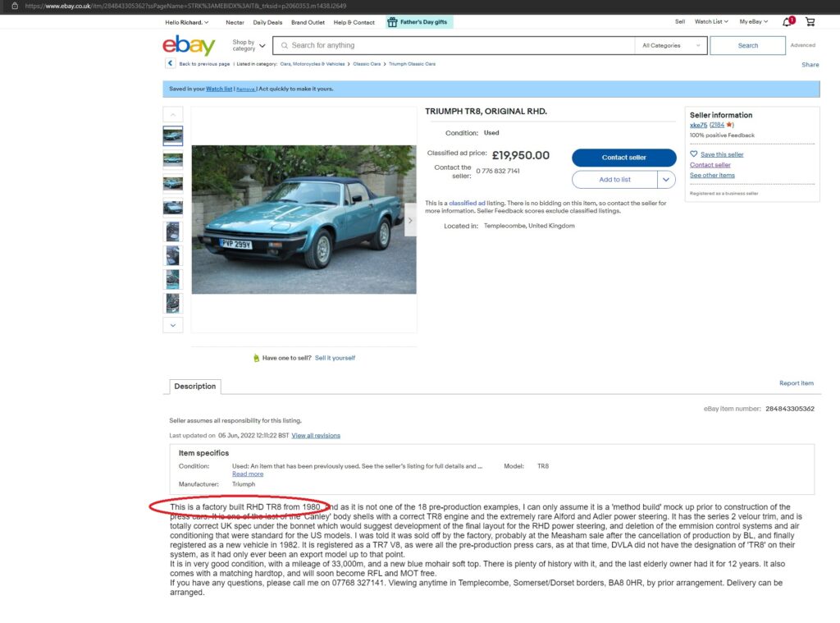840x623 pixels.
Task: Open seller feedback score 2184 link
Action: coord(717,125)
